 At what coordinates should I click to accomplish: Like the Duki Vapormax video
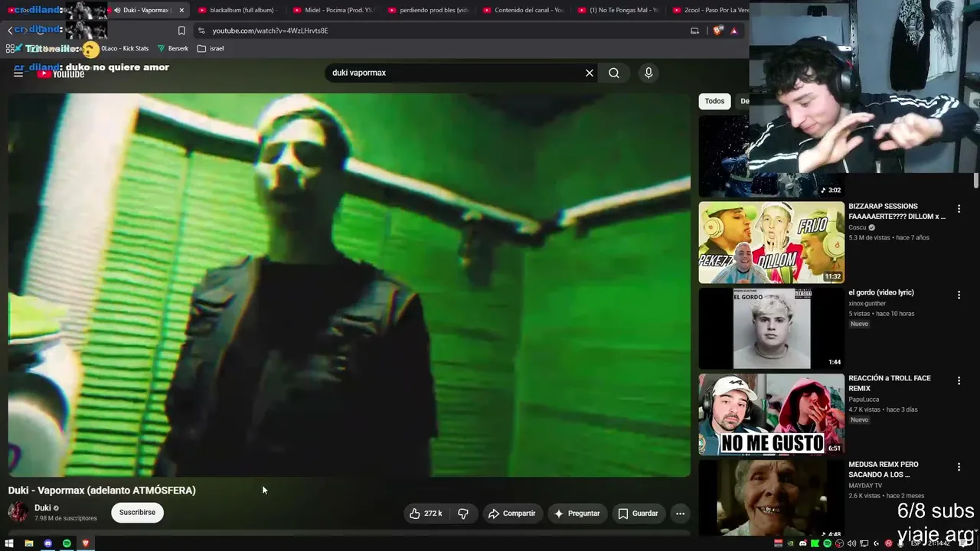[x=426, y=514]
